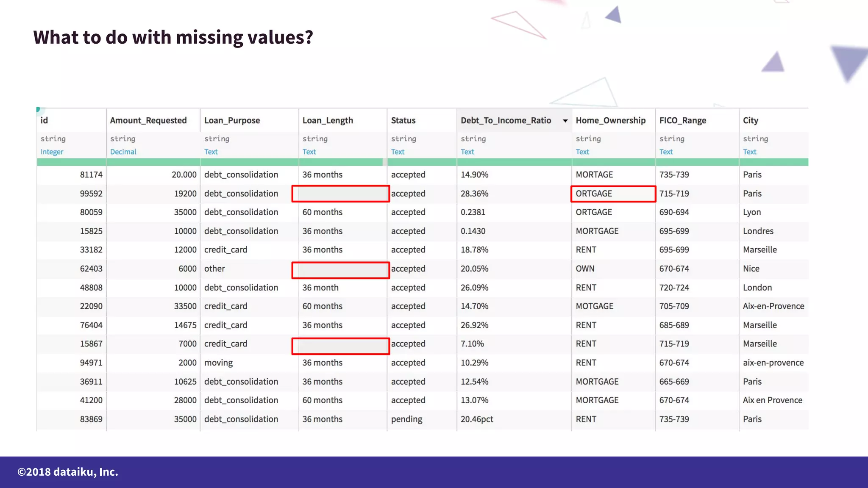Click credit_card cell in row 33182

[x=225, y=250]
